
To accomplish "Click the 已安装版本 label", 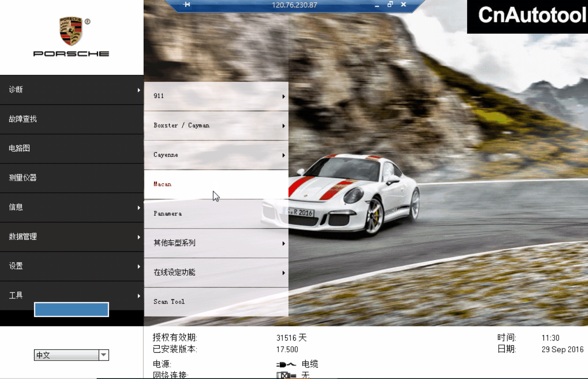I will [175, 349].
